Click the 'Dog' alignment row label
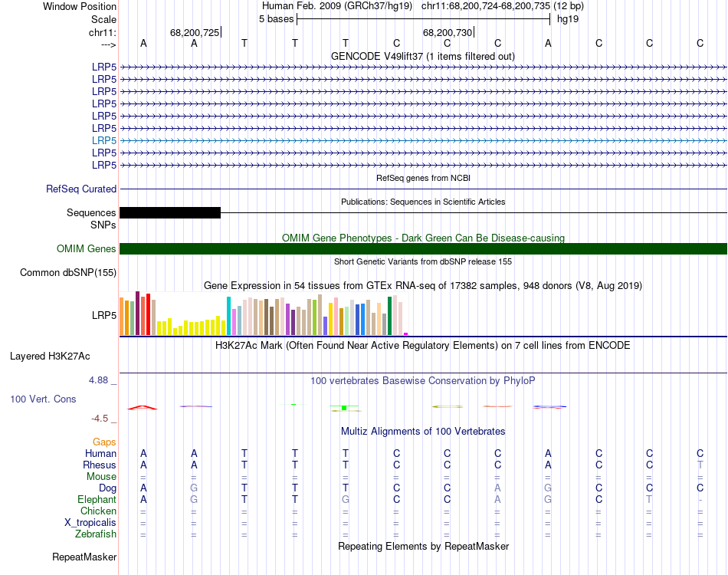This screenshot has width=728, height=575. [107, 488]
